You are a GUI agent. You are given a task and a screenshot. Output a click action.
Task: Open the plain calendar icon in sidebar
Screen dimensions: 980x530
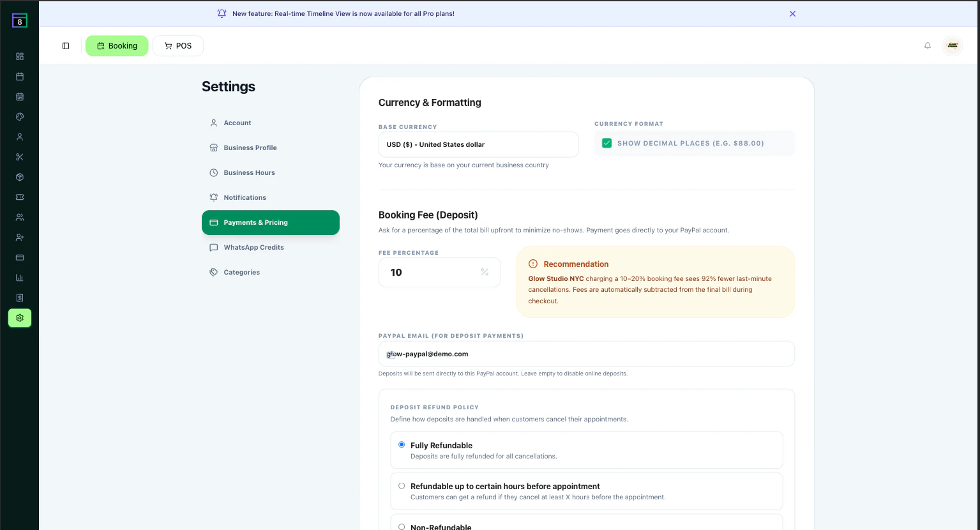tap(20, 77)
